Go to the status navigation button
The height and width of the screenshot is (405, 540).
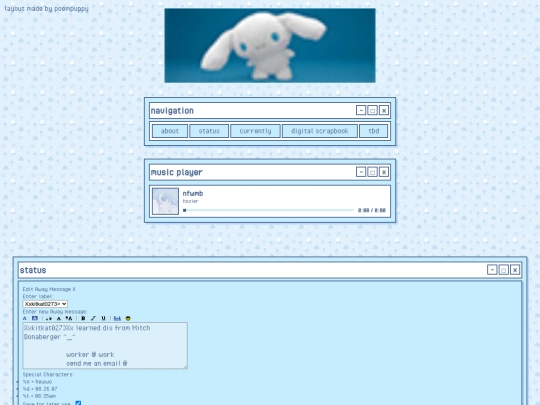(x=209, y=131)
